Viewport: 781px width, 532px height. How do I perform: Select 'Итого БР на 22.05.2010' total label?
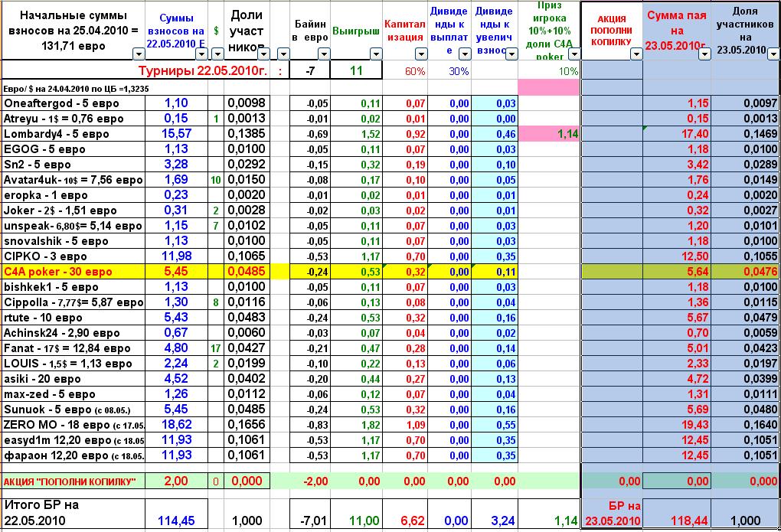tap(74, 513)
